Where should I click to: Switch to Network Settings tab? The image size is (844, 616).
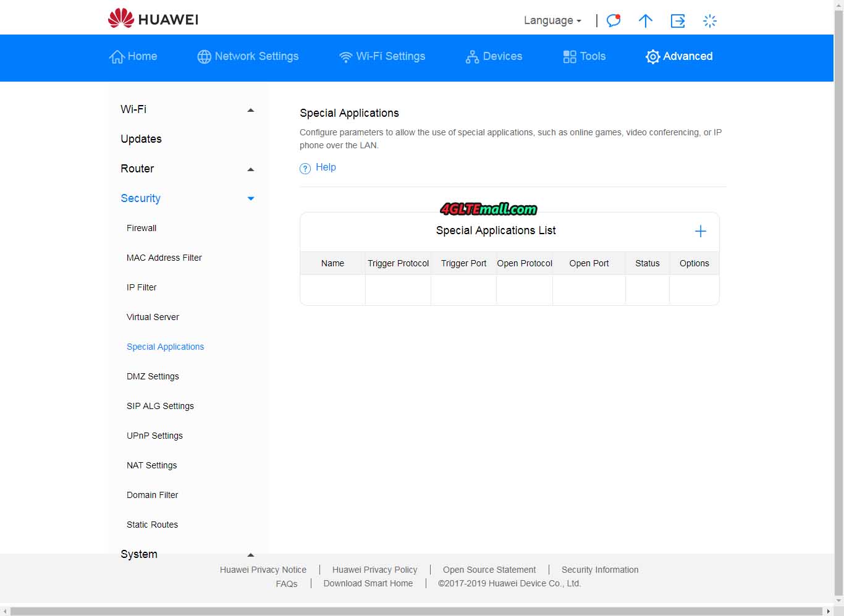[x=248, y=56]
